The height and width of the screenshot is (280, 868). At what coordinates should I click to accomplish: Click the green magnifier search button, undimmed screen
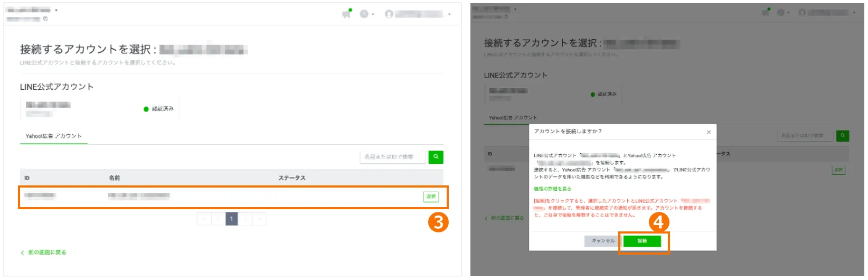[436, 157]
